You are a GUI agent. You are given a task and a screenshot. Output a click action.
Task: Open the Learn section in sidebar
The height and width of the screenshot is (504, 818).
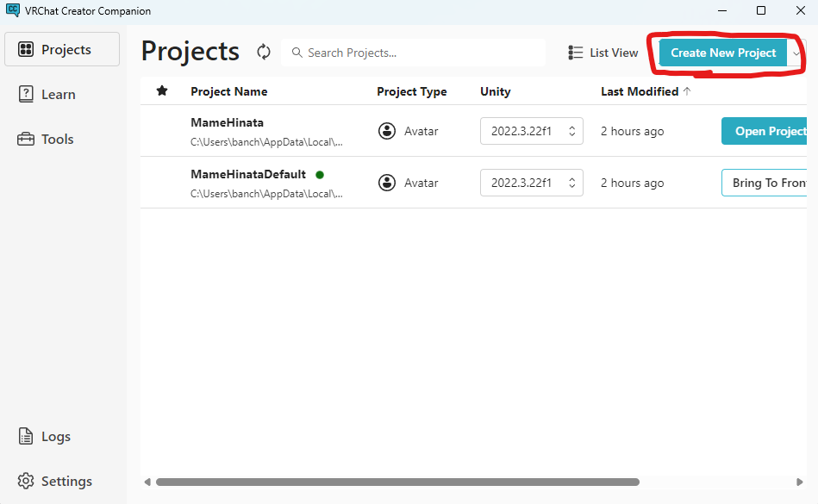[x=58, y=95]
